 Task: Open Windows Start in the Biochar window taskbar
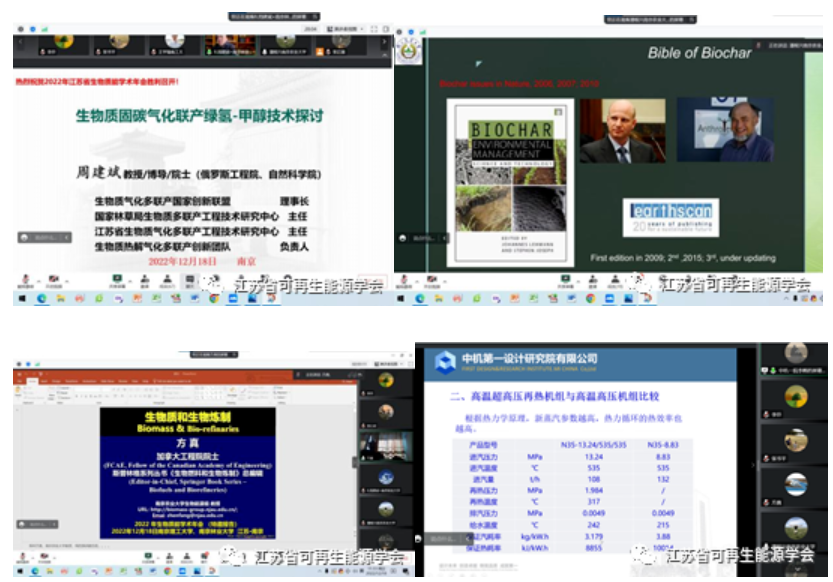click(400, 298)
